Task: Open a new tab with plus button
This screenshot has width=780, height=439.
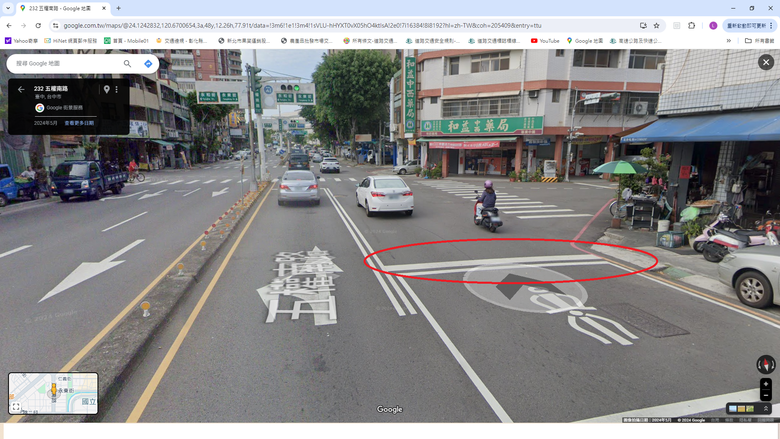Action: click(118, 8)
